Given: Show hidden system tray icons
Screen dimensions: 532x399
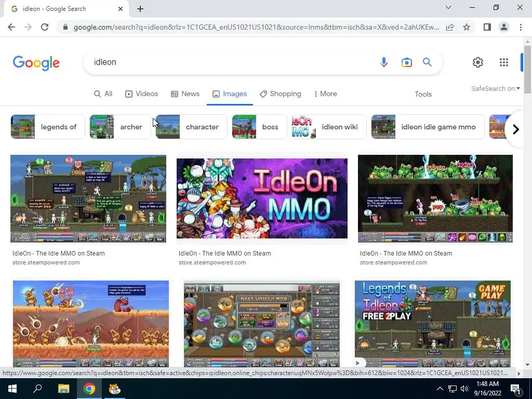Looking at the screenshot, I should (x=440, y=389).
